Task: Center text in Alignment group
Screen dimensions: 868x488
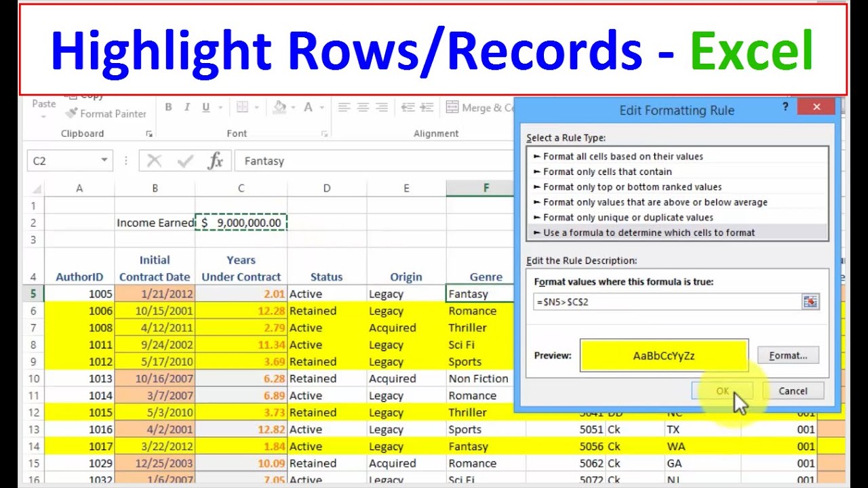Action: [x=363, y=107]
